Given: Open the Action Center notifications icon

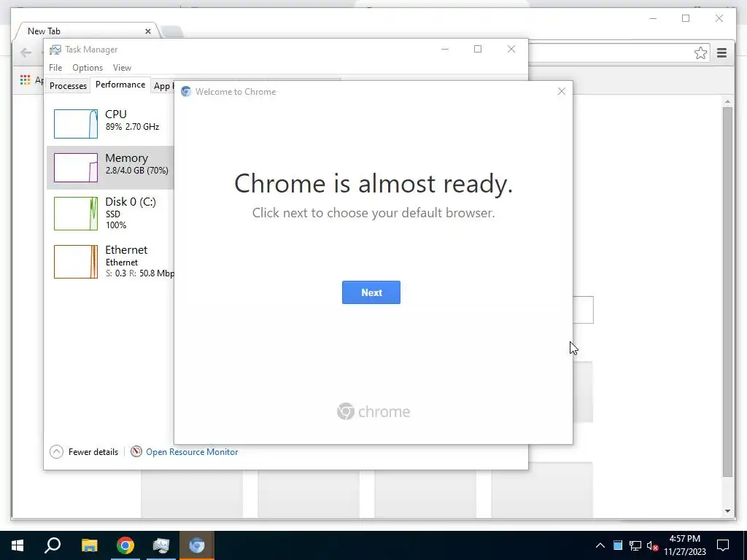Looking at the screenshot, I should click(x=723, y=545).
